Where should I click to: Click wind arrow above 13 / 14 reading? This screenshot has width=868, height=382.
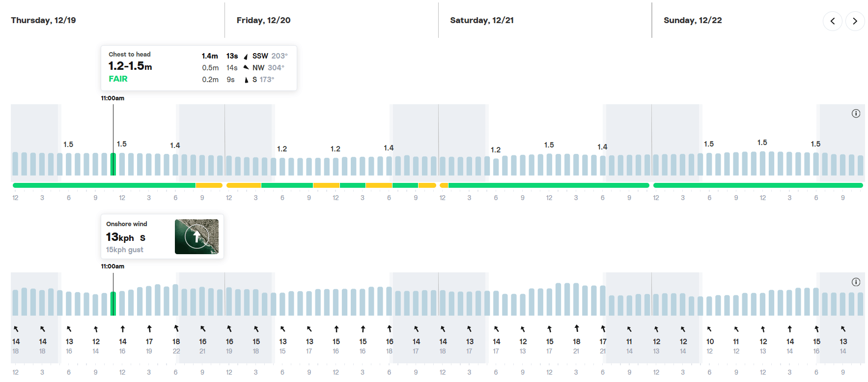(843, 329)
